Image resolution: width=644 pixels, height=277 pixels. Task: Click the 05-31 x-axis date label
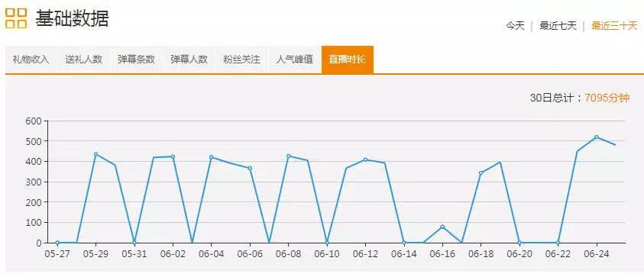[134, 254]
